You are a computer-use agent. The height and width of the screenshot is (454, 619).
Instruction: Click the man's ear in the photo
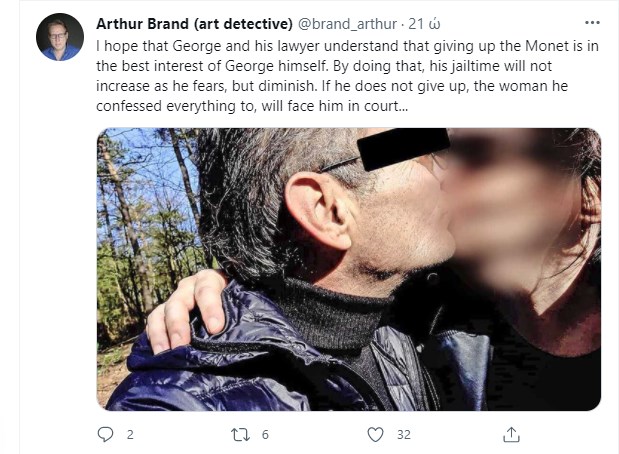[316, 211]
